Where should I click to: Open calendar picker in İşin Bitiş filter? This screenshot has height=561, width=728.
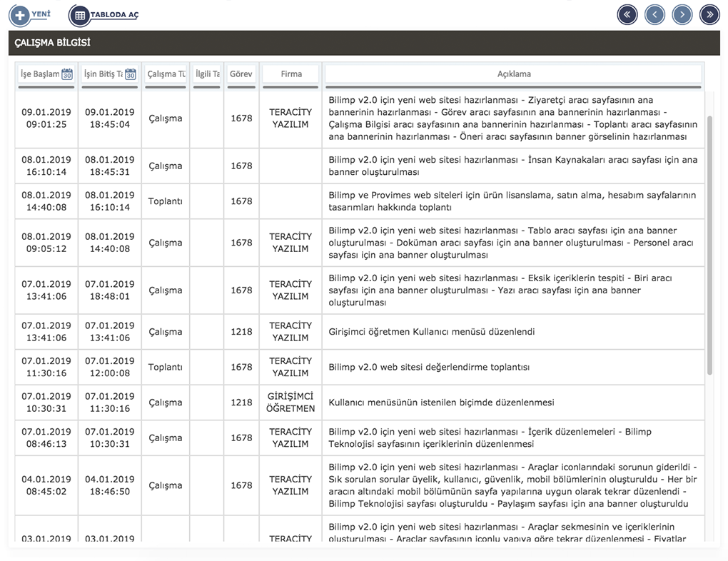(x=131, y=74)
